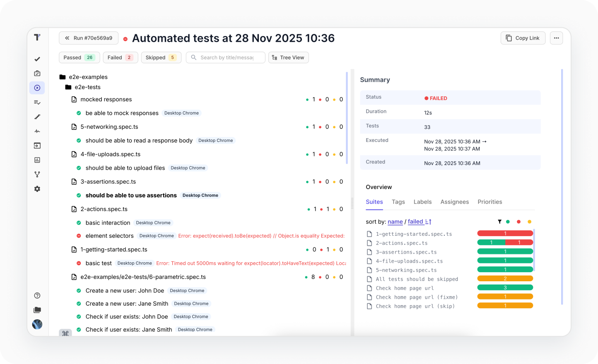Open the bar chart analytics icon

pyautogui.click(x=37, y=160)
